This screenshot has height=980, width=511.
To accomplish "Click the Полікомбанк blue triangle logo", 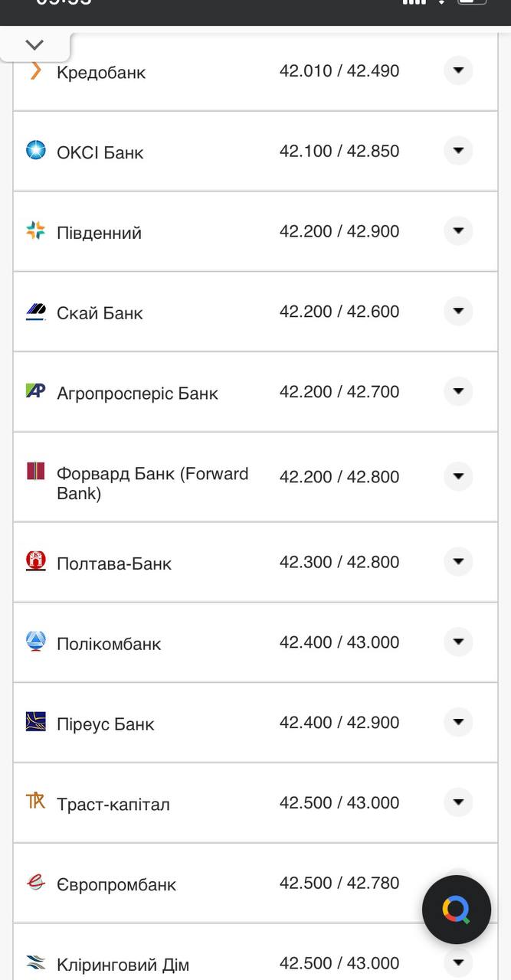I will [36, 642].
